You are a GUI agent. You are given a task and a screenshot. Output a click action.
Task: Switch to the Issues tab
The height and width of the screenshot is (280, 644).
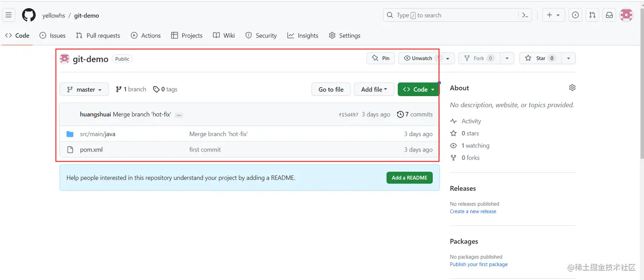pos(52,36)
